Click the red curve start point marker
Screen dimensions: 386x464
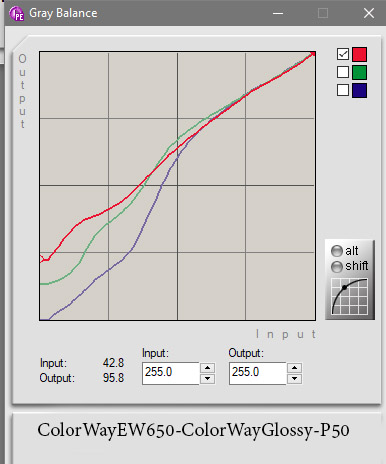42,258
